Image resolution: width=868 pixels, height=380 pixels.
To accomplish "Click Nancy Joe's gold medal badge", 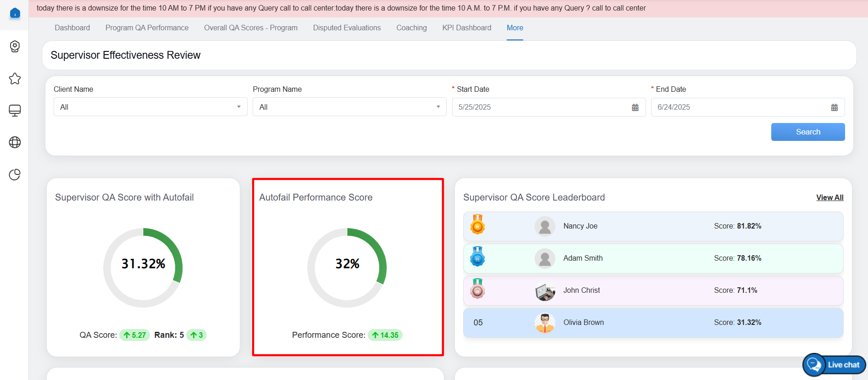I will point(477,225).
